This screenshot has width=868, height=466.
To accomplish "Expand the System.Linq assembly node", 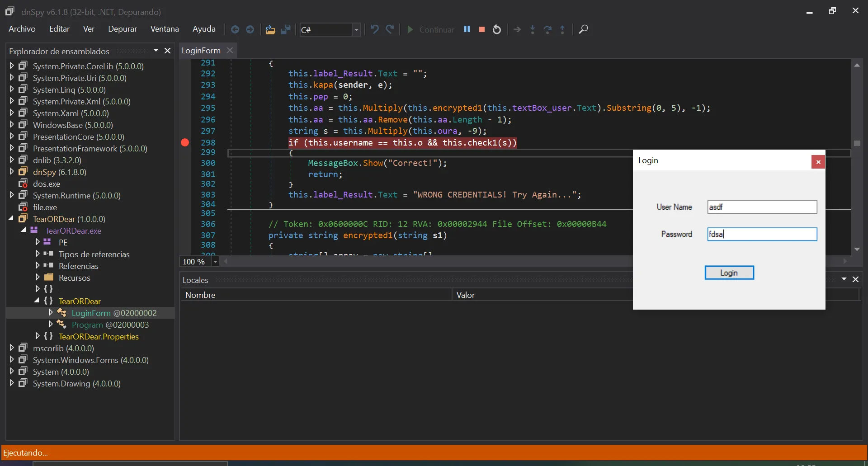I will [x=12, y=89].
